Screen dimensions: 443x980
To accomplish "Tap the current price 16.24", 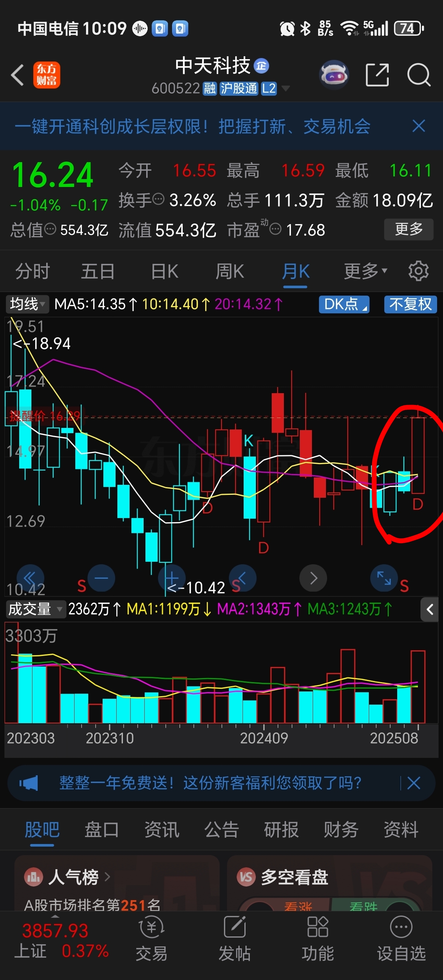I will coord(53,175).
